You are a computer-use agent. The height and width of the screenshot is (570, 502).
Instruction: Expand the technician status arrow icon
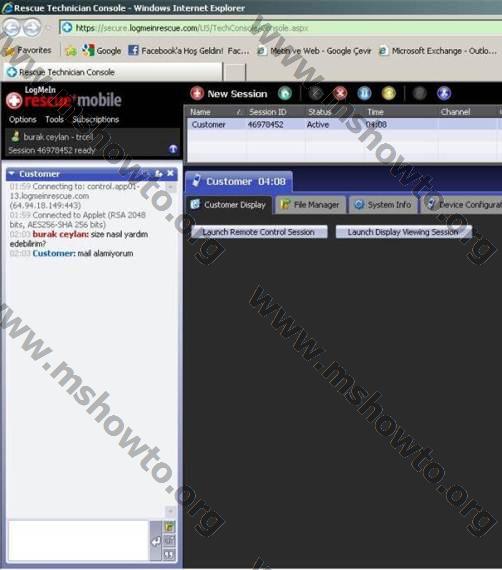click(x=173, y=149)
